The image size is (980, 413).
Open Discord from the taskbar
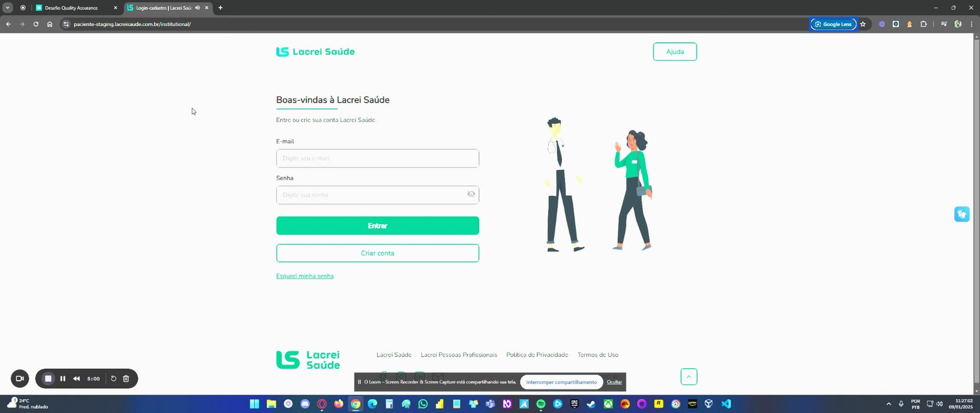[x=305, y=404]
